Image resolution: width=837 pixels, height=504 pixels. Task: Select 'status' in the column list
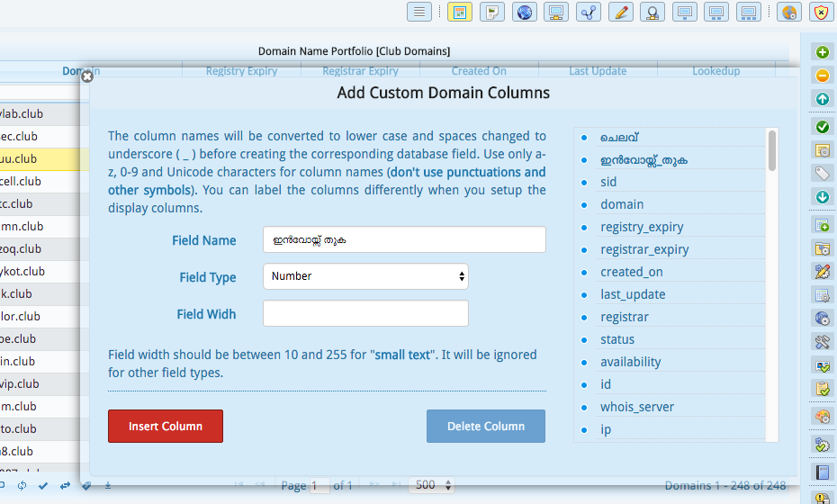click(617, 339)
